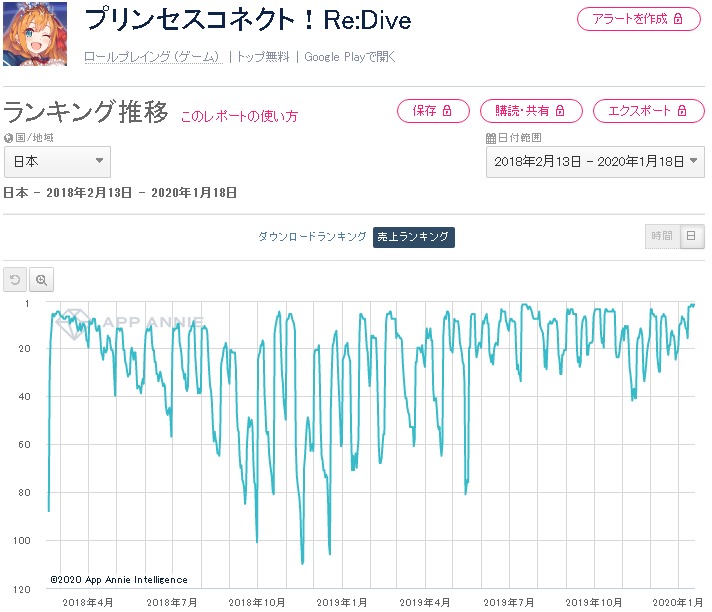
Task: Click the y-axis value 60
Action: (24, 445)
